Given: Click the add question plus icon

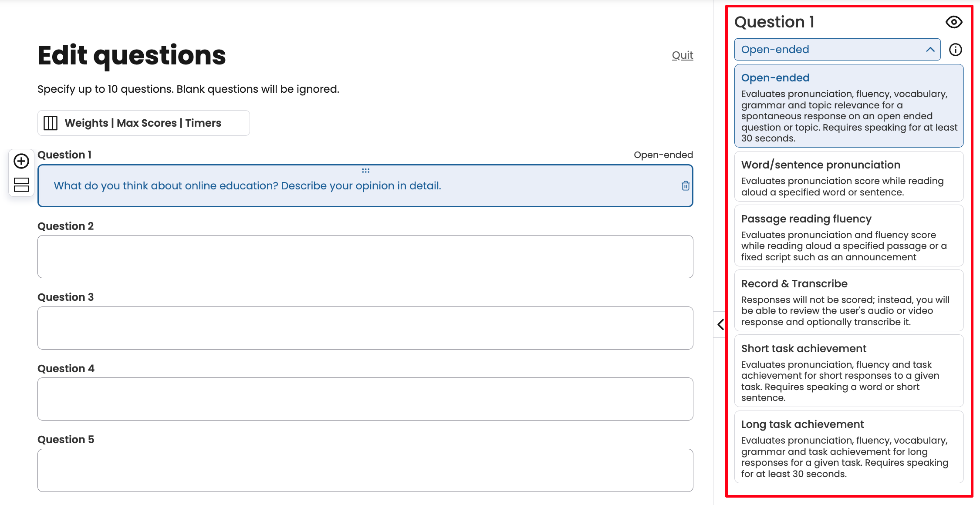Looking at the screenshot, I should (x=21, y=161).
